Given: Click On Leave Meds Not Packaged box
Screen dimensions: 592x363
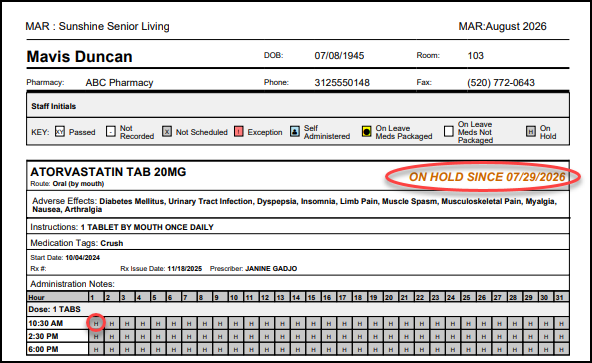Looking at the screenshot, I should (x=449, y=131).
